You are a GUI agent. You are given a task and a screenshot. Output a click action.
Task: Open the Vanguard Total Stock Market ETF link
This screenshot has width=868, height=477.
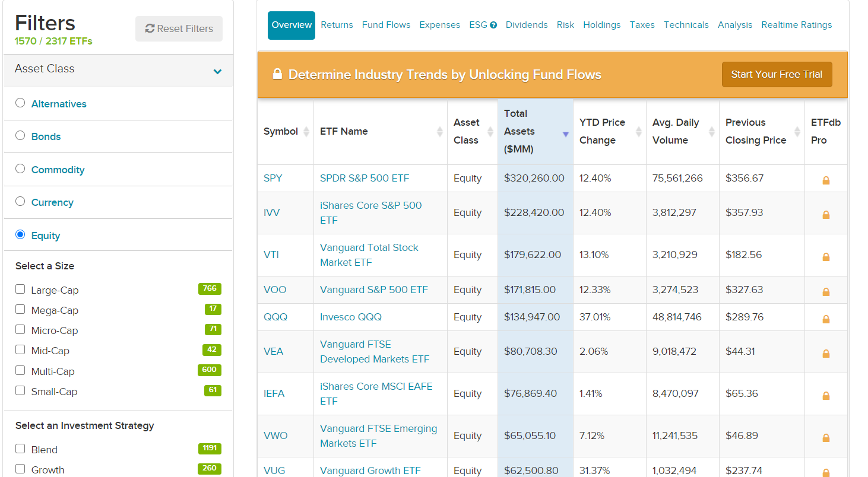(x=369, y=255)
